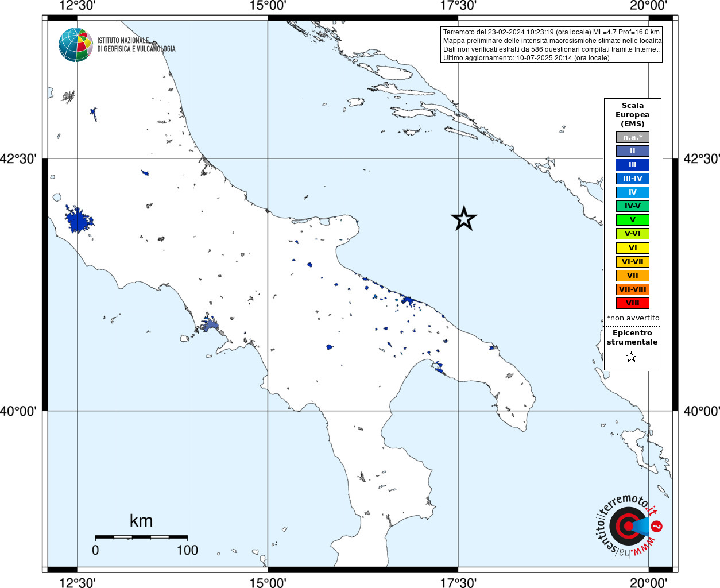Click the IV-V legend swatch

(633, 206)
